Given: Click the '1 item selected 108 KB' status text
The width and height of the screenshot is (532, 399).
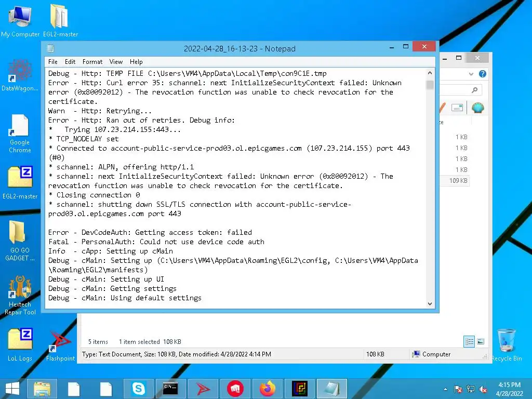Looking at the screenshot, I should point(150,342).
